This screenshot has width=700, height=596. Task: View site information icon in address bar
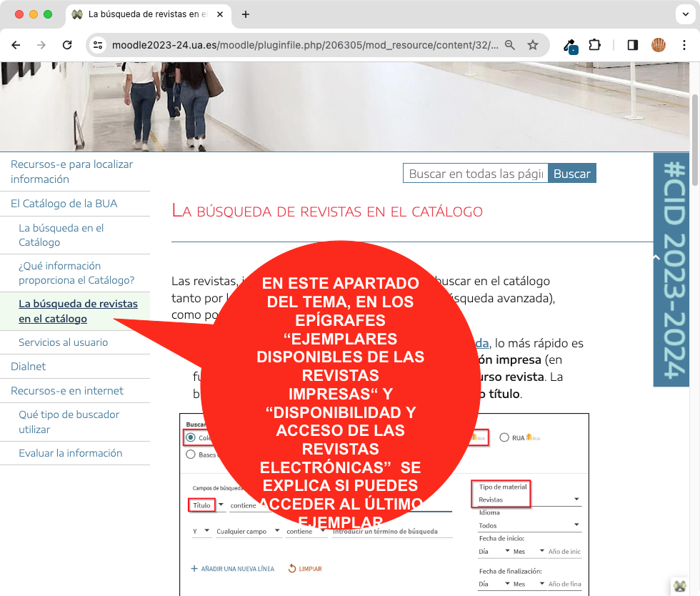pos(99,45)
